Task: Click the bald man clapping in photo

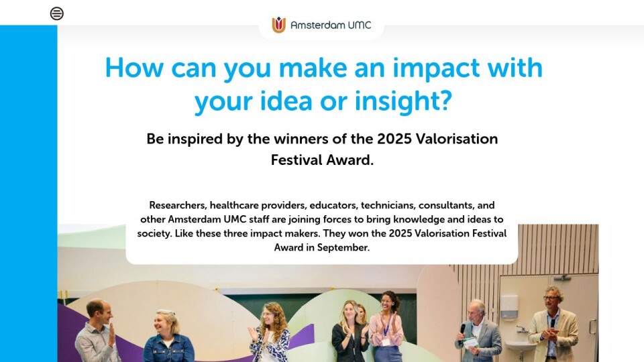Action: click(96, 333)
